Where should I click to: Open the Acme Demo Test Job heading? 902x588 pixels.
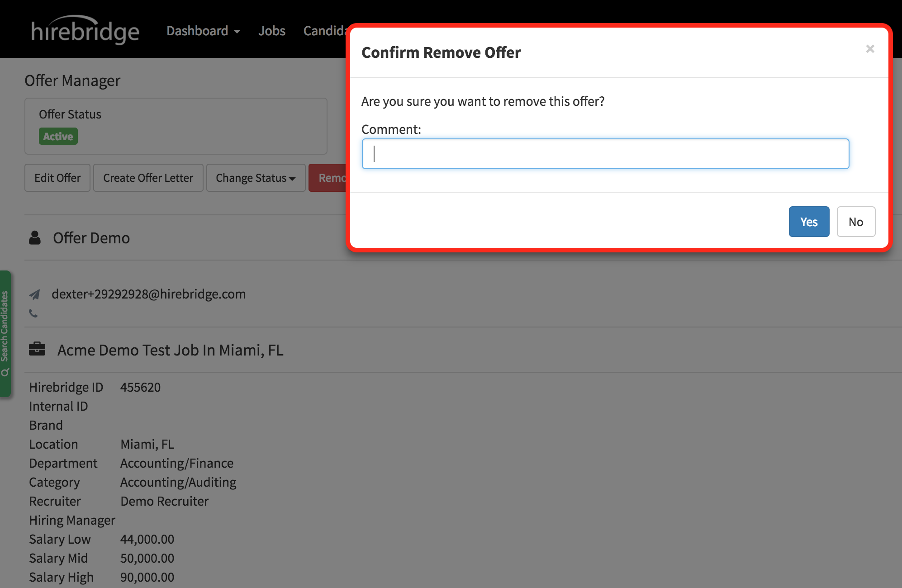[170, 350]
